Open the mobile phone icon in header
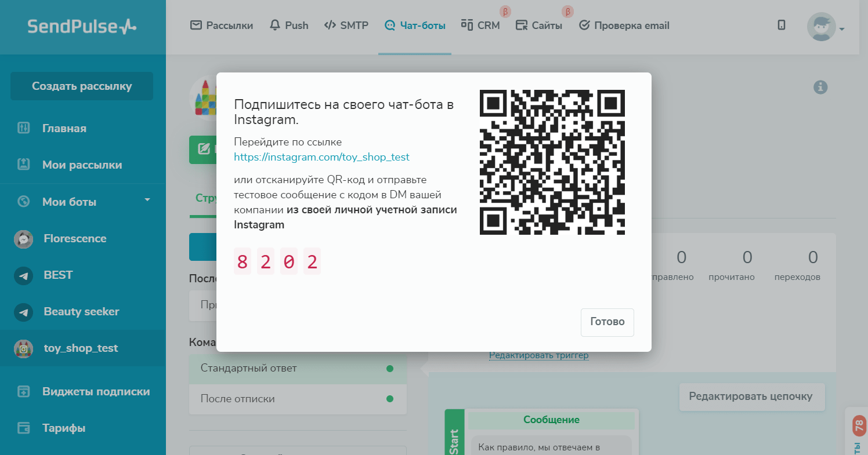868x455 pixels. (x=782, y=25)
